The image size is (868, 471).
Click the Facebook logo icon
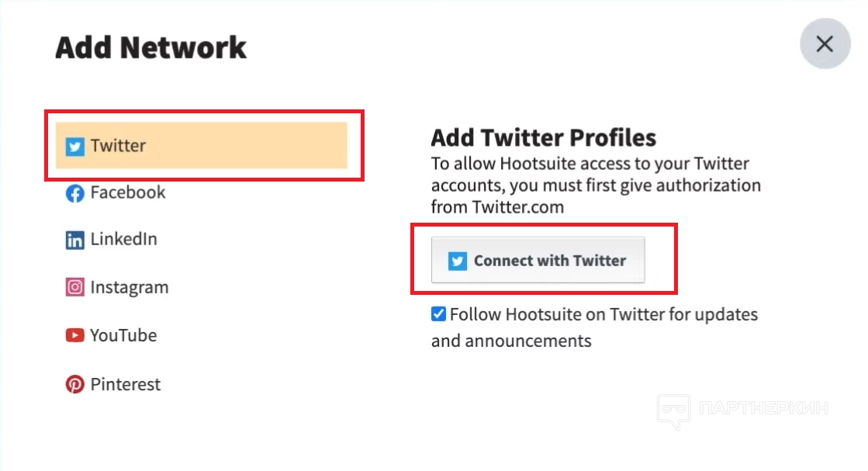click(74, 193)
